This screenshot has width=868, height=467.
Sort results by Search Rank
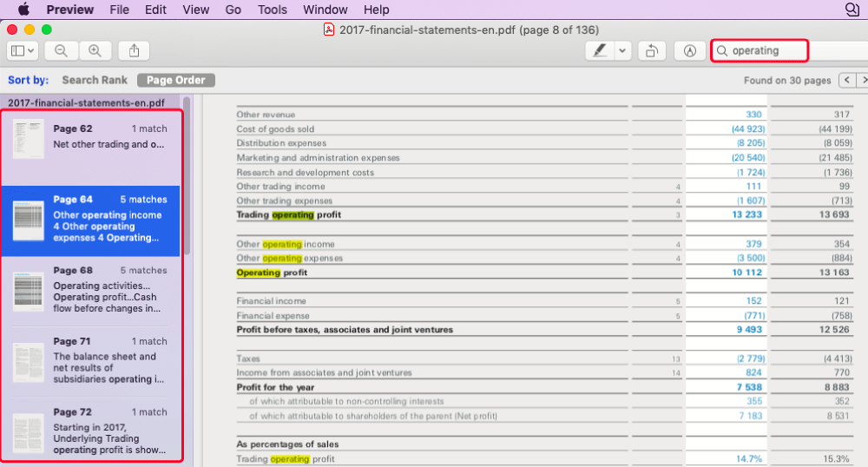(95, 80)
